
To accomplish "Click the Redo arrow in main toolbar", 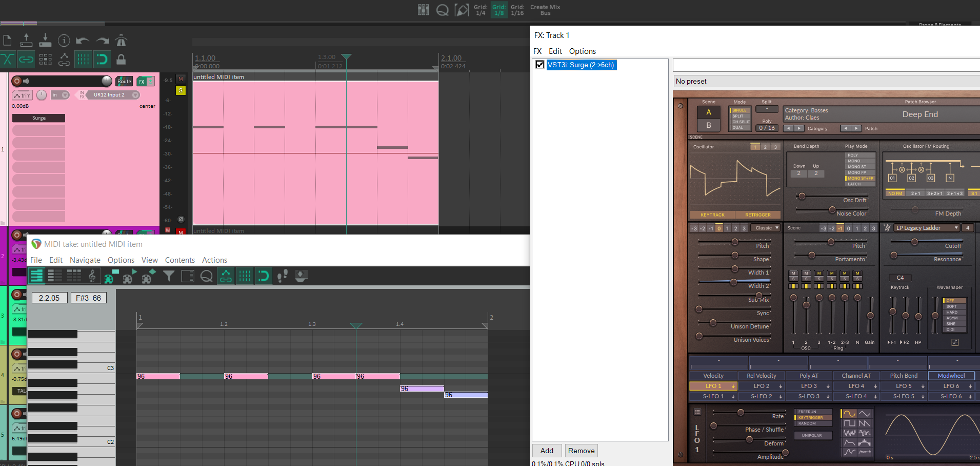I will 103,41.
